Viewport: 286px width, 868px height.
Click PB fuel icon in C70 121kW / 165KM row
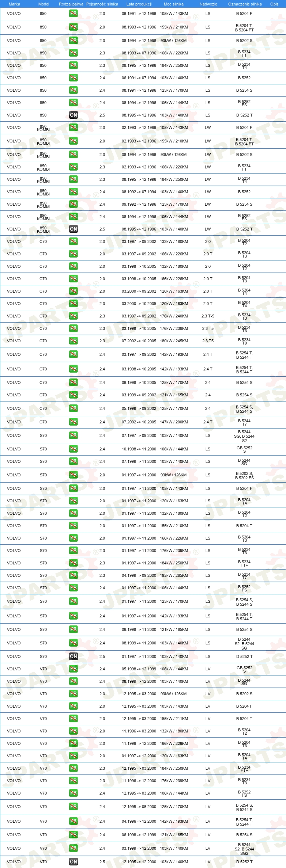tap(73, 395)
